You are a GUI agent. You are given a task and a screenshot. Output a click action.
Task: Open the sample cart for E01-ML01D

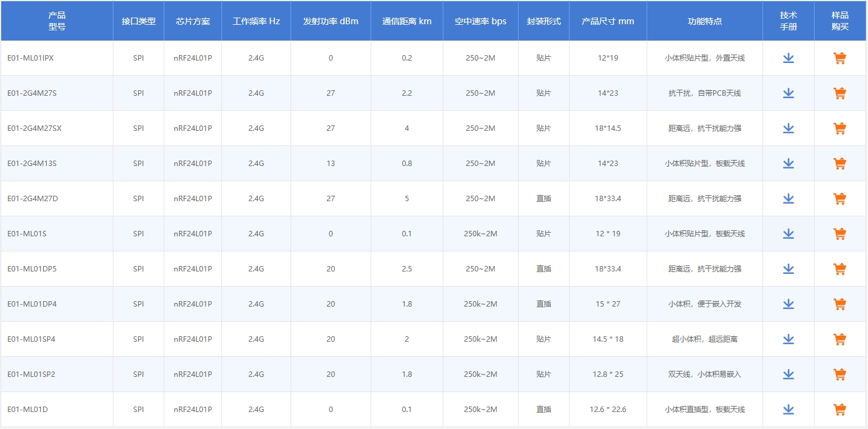click(x=839, y=409)
